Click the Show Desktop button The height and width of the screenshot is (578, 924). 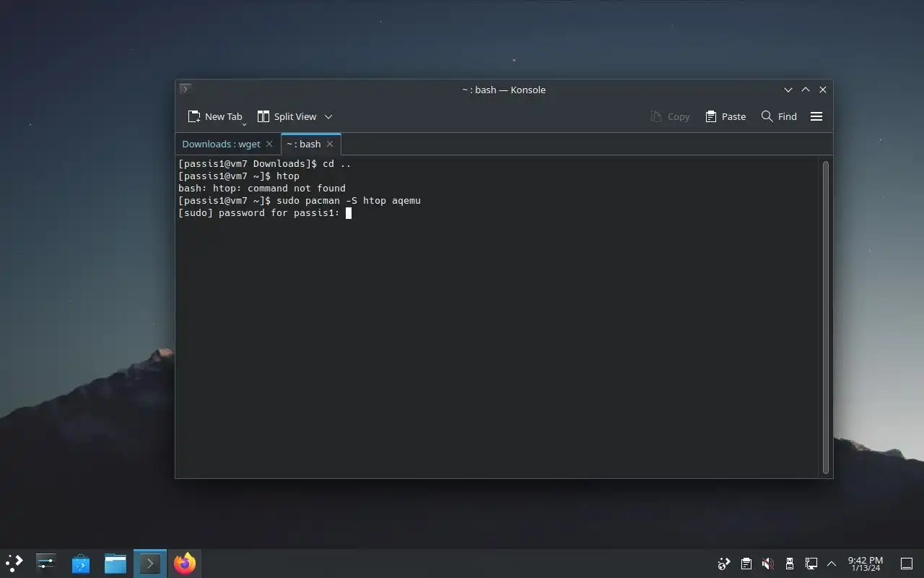point(907,564)
